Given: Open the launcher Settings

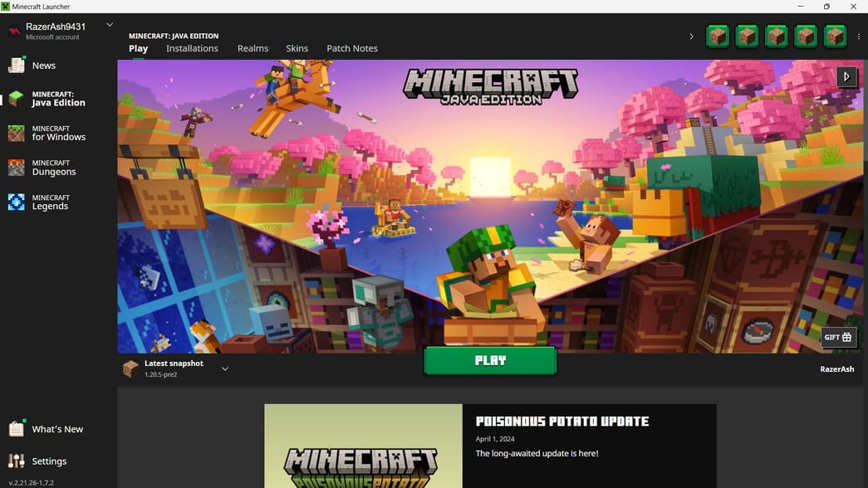Looking at the screenshot, I should 49,461.
